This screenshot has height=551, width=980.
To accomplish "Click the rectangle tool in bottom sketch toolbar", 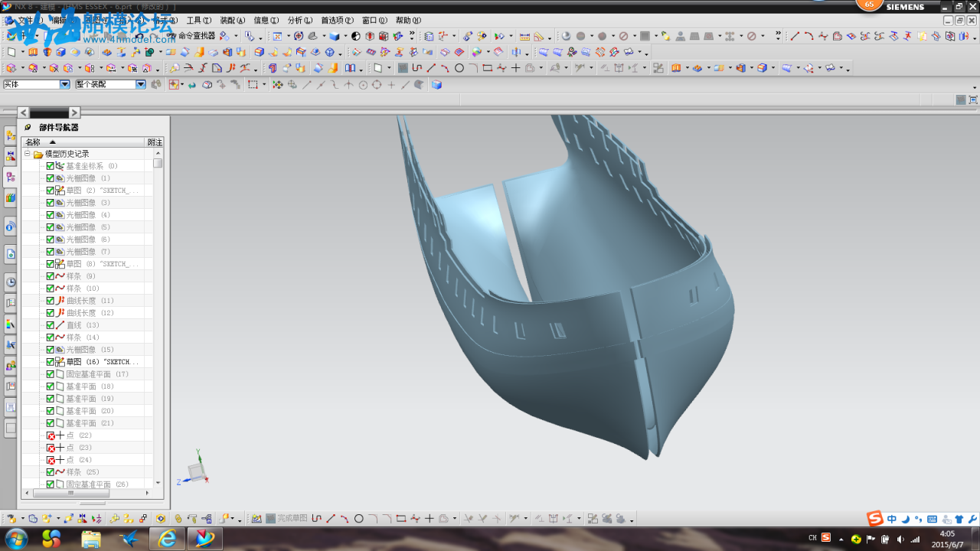I will pyautogui.click(x=400, y=519).
